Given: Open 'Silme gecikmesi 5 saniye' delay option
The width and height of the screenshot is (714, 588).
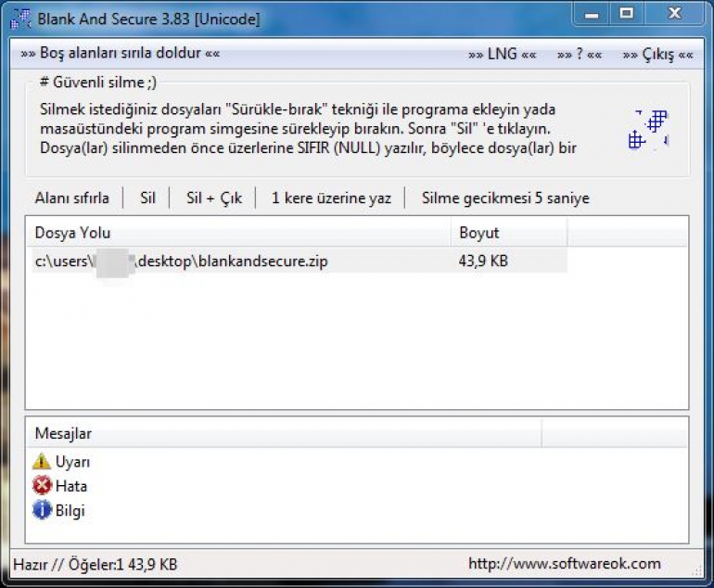Looking at the screenshot, I should 505,198.
